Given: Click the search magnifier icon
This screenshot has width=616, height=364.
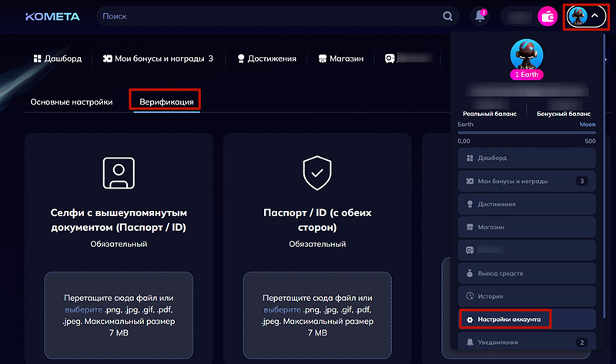Looking at the screenshot, I should coord(448,16).
